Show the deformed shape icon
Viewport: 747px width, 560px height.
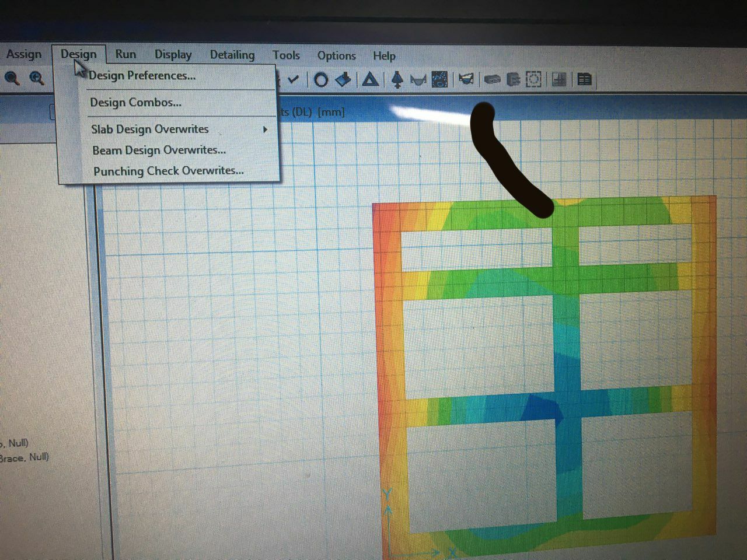pos(418,80)
